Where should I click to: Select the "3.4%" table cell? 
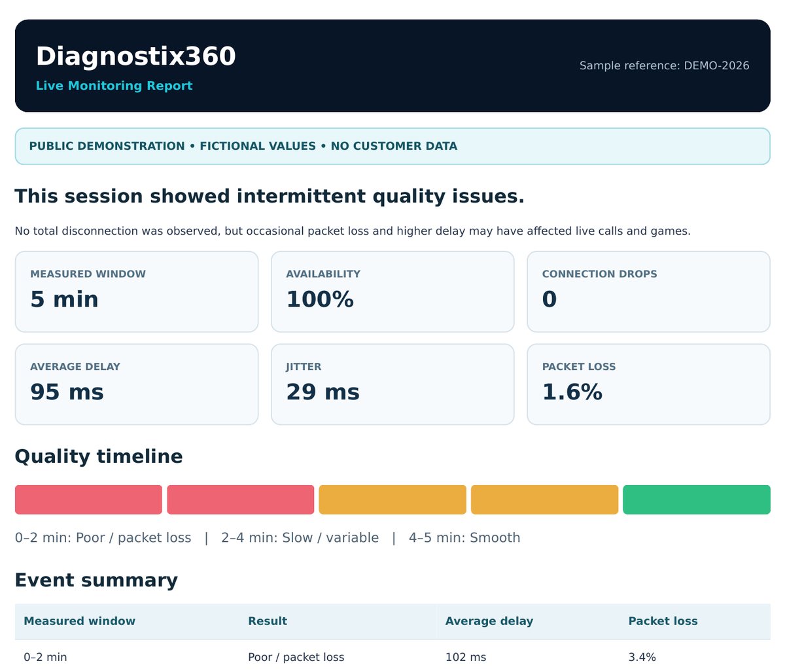[642, 657]
